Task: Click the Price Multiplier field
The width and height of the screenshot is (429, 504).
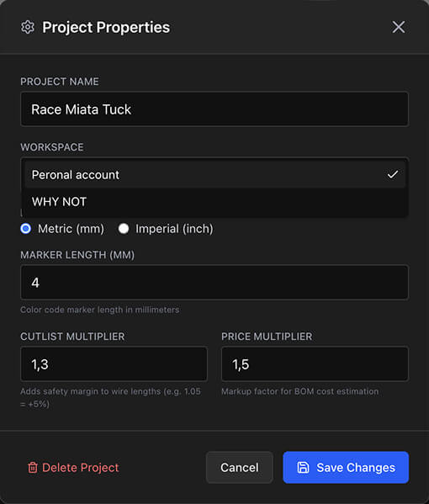Action: click(x=315, y=364)
